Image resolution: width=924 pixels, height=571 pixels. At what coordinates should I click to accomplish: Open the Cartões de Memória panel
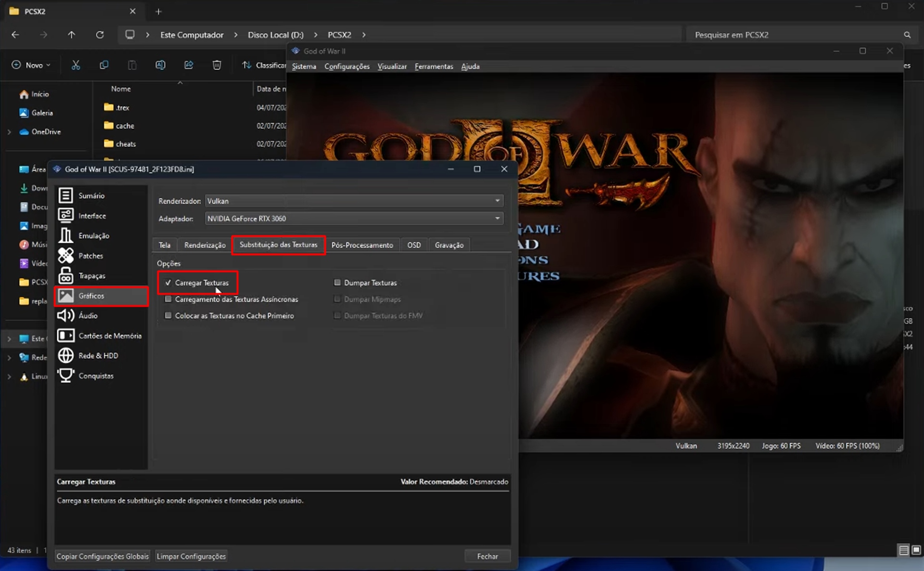[x=110, y=336]
